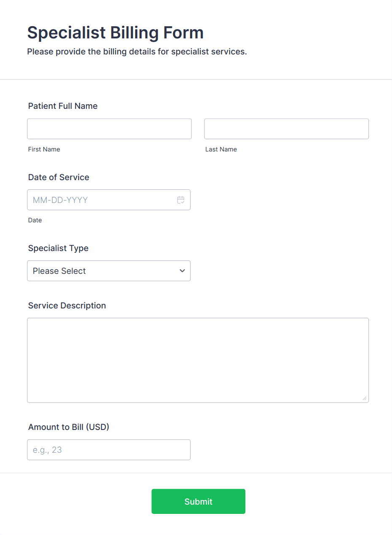This screenshot has width=392, height=535.
Task: Expand the Specialist Type options list
Action: pos(109,270)
